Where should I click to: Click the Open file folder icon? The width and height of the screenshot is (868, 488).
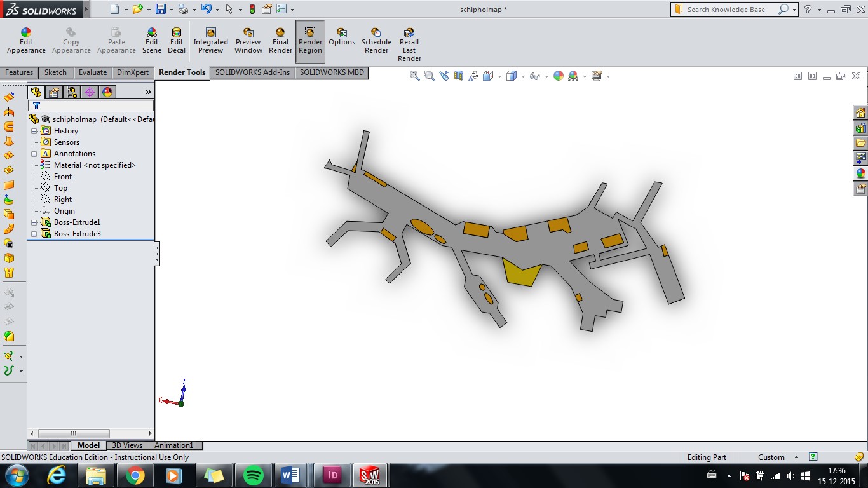[x=137, y=9]
